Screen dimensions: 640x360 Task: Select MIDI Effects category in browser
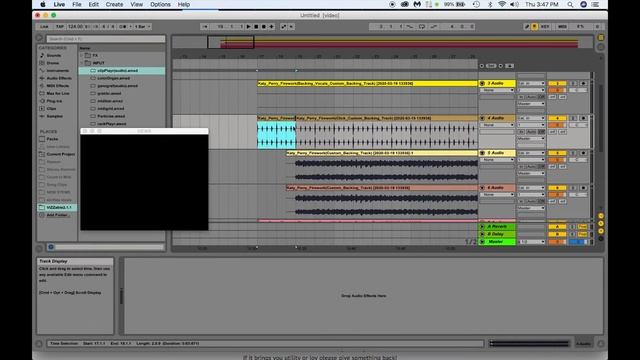58,86
